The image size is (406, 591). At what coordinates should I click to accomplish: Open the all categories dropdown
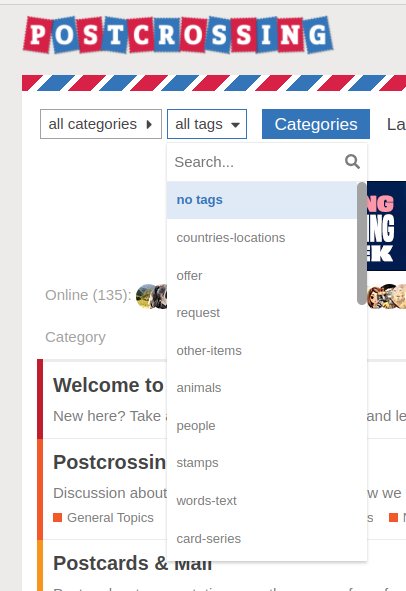(101, 124)
